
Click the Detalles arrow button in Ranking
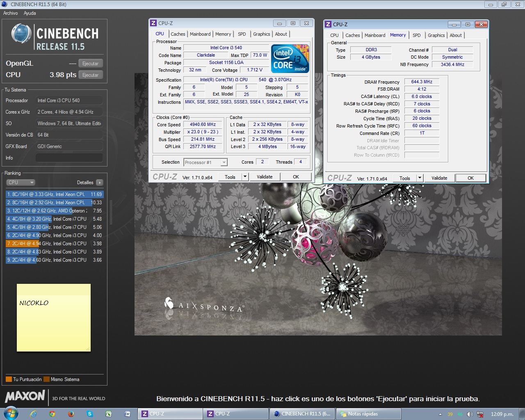100,183
